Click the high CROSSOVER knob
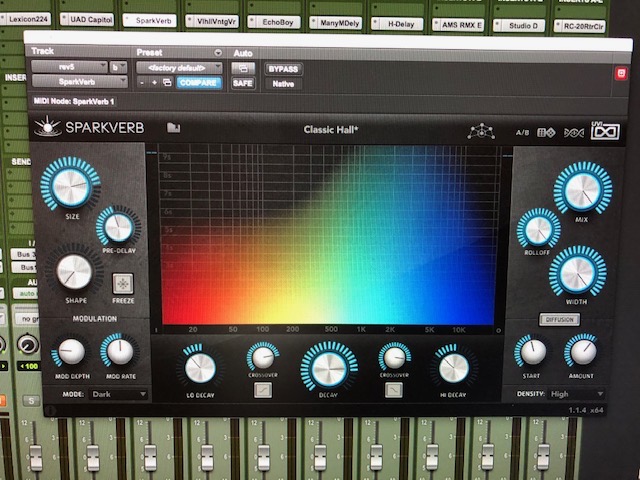640x480 pixels. [394, 357]
